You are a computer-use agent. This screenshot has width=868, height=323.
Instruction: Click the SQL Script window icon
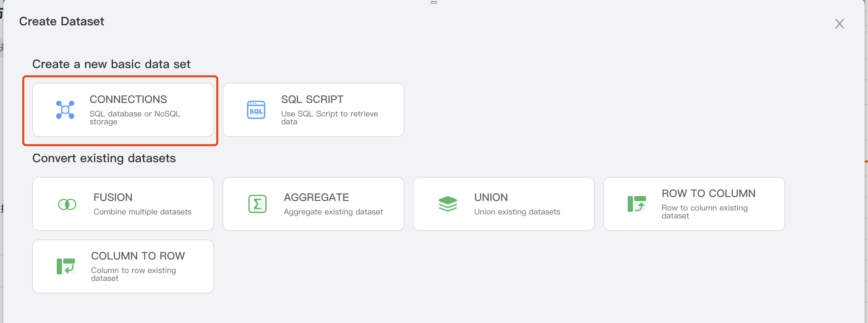click(x=256, y=110)
